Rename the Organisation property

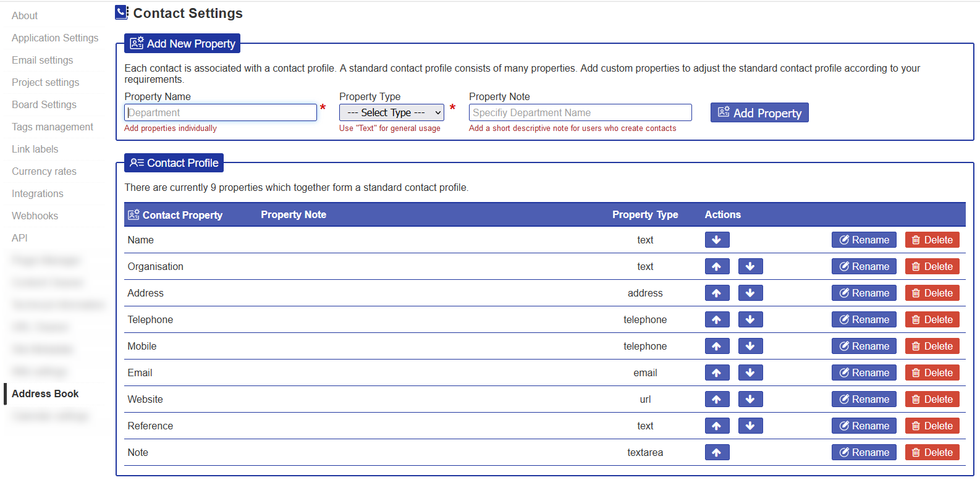pyautogui.click(x=864, y=266)
